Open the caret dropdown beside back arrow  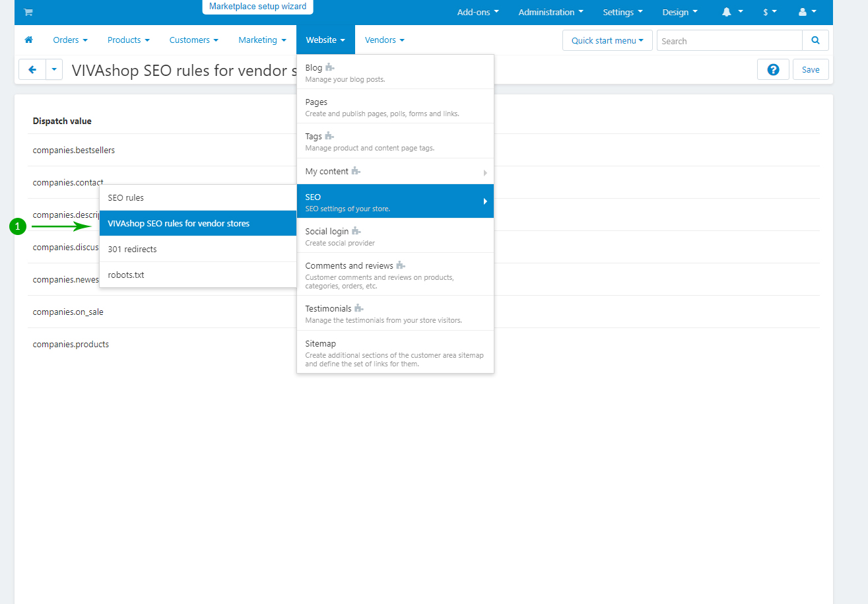[x=54, y=69]
